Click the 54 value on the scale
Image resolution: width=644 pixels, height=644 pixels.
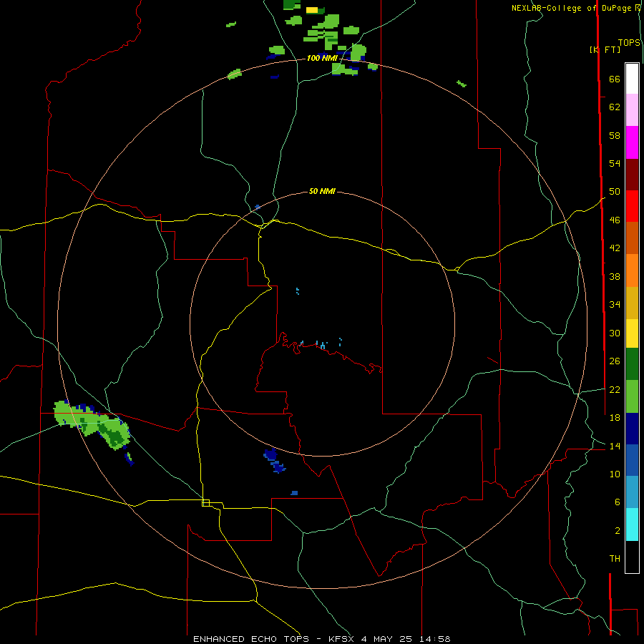tap(615, 163)
